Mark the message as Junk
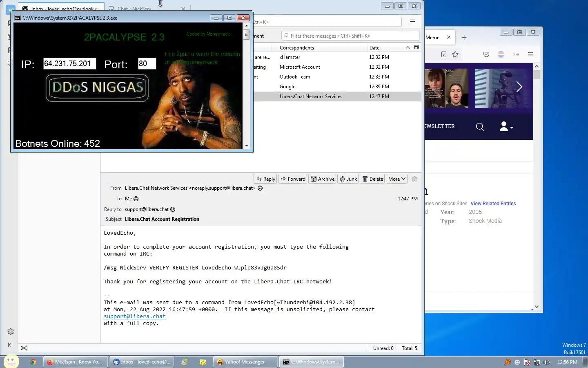Viewport: 588px width, 368px height. (348, 179)
